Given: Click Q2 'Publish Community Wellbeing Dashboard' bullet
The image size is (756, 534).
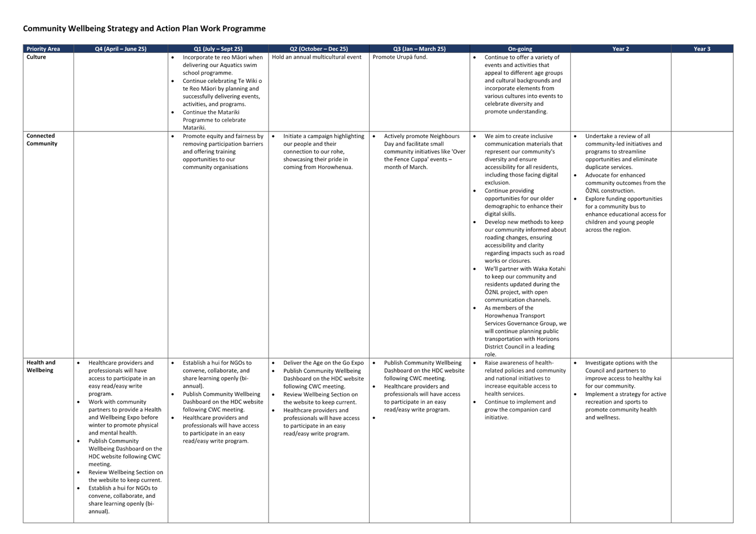Looking at the screenshot, I should (323, 379).
